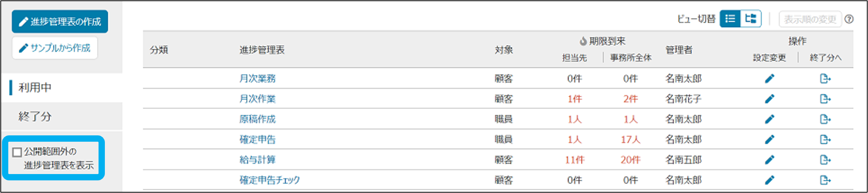Open the 給与計算 progress table link
868x193 pixels.
click(257, 160)
